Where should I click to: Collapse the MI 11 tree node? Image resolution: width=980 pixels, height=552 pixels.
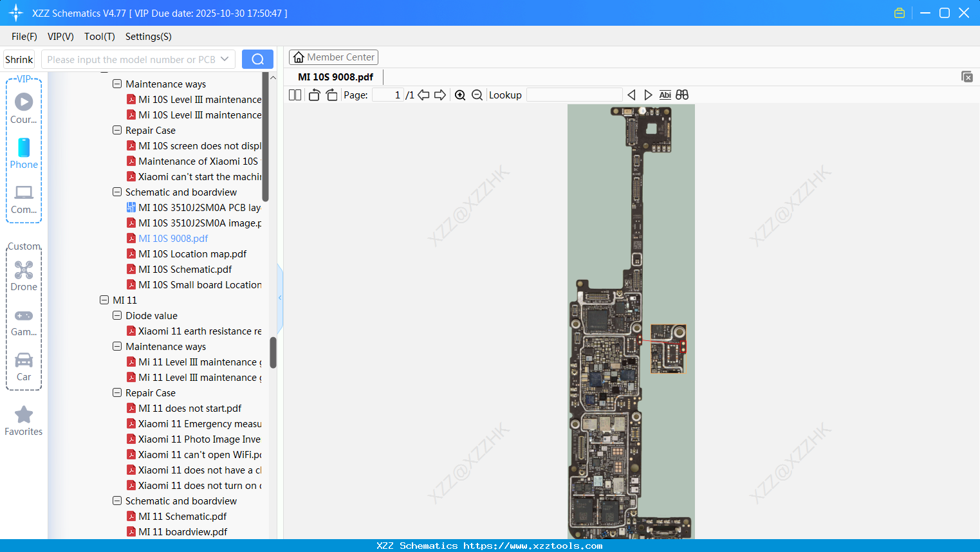point(104,300)
